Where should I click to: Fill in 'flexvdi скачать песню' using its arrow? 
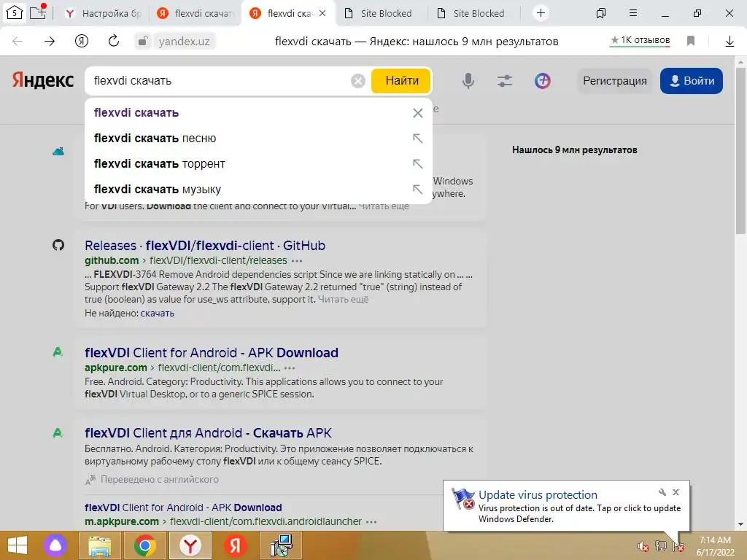pyautogui.click(x=418, y=138)
